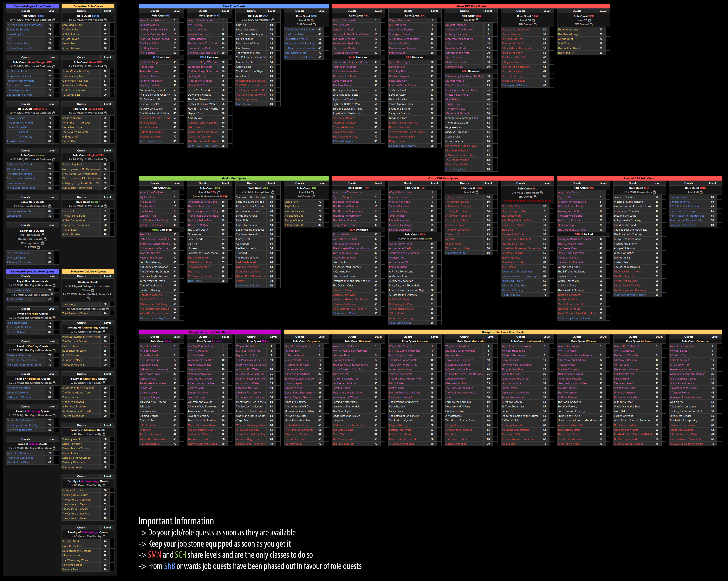Open quest 'The Crimson Duelist'
The width and height of the screenshot is (728, 581).
457,202
